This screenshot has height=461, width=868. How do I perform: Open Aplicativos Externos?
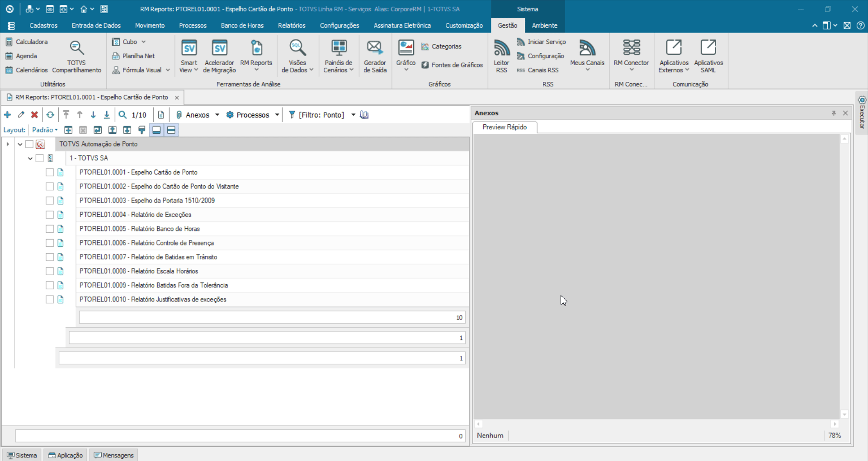(x=674, y=56)
